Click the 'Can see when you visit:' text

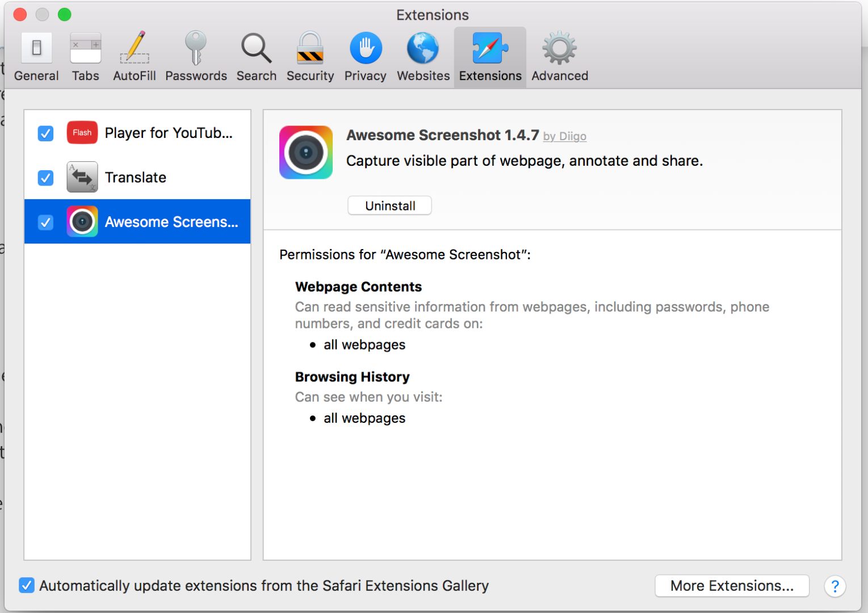pyautogui.click(x=369, y=397)
